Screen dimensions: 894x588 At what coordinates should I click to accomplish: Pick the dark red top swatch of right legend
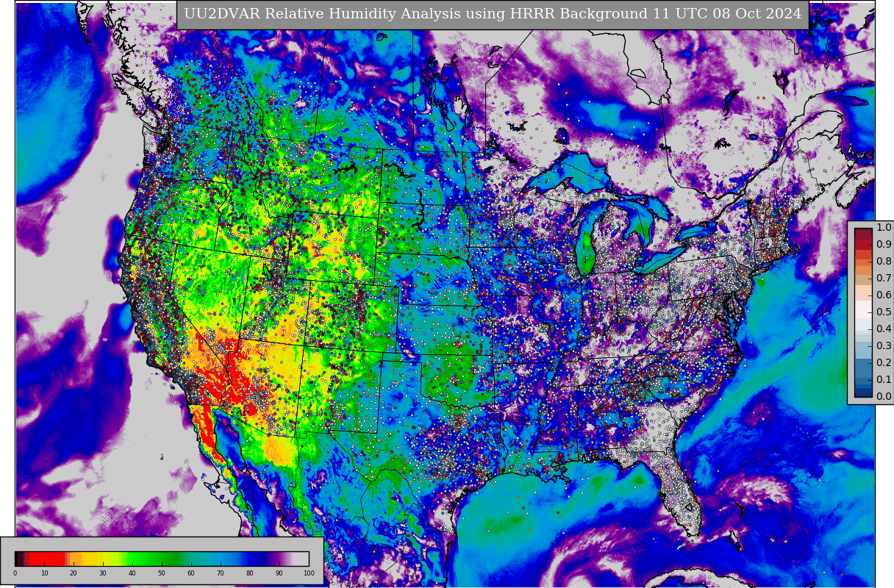(863, 232)
